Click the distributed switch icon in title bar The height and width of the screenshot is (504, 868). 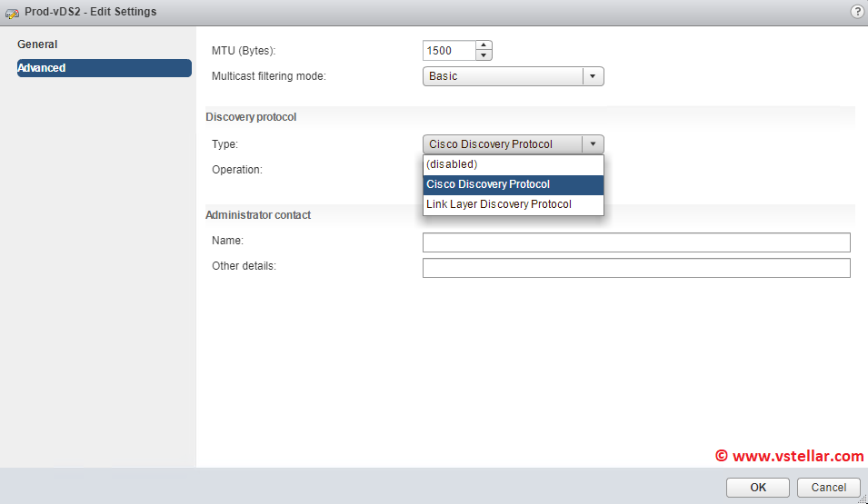[x=12, y=13]
